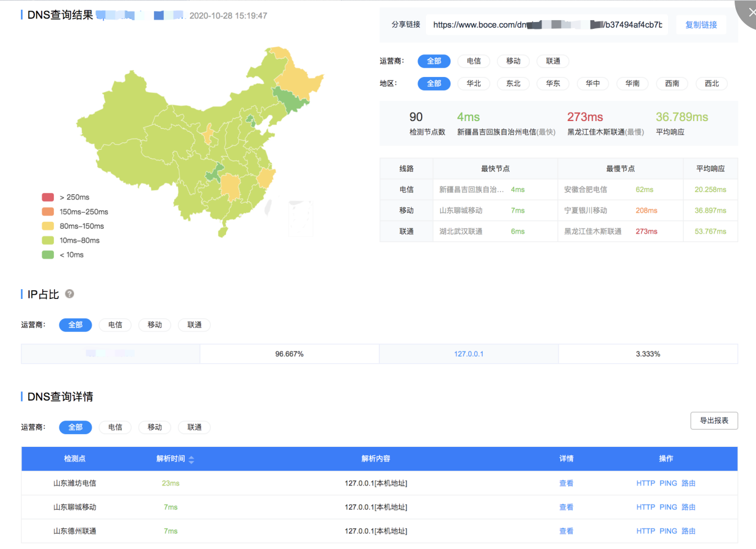
Task: Select 西南 region filter
Action: (672, 84)
